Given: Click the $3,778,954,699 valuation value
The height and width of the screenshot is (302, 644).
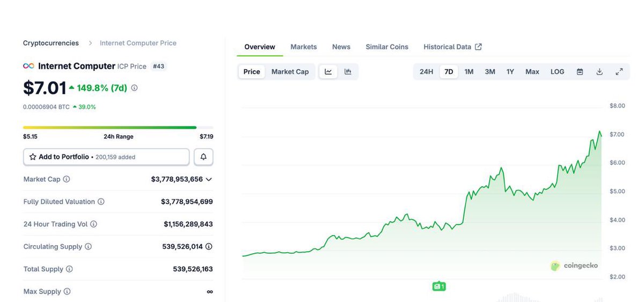Looking at the screenshot, I should [x=187, y=202].
